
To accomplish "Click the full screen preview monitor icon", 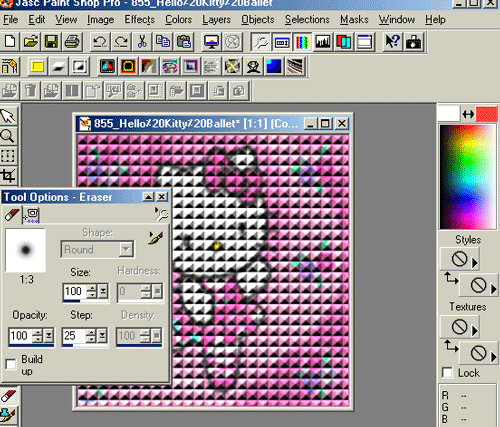I will click(212, 42).
